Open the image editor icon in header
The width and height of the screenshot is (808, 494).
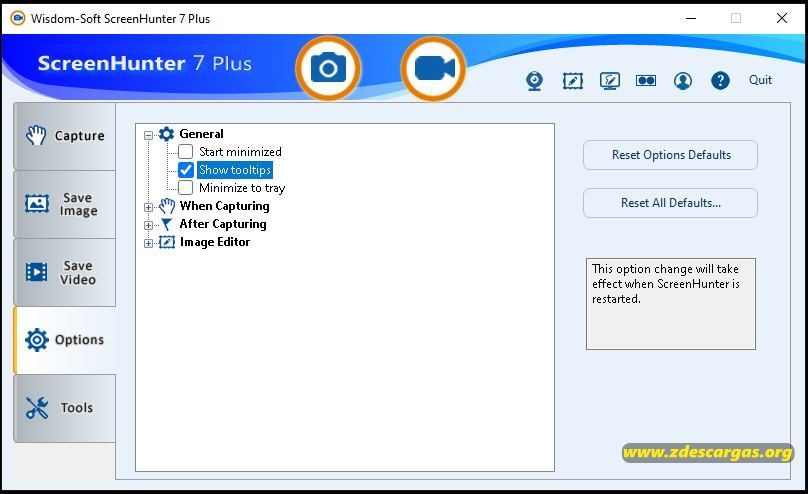573,81
